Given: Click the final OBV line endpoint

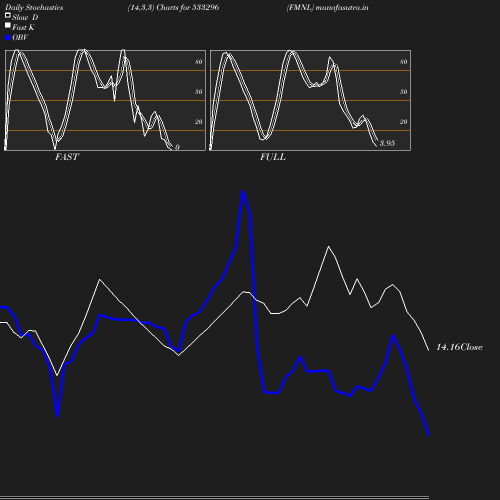Looking at the screenshot, I should pos(429,435).
